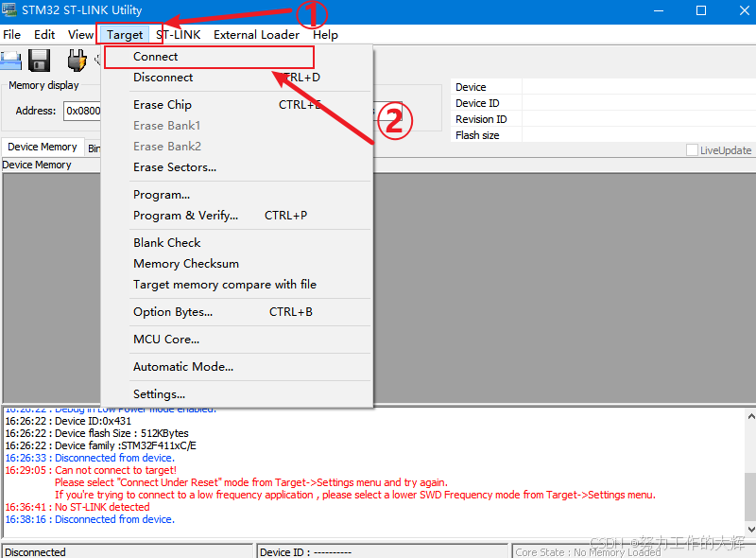Open the Target menu
The image size is (756, 558).
pyautogui.click(x=125, y=35)
